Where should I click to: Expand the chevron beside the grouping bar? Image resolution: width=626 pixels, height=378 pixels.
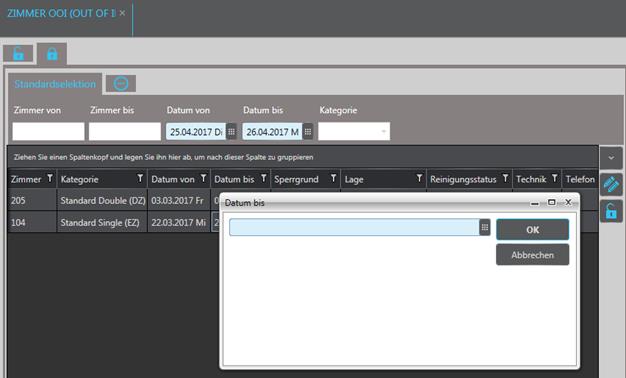[611, 158]
